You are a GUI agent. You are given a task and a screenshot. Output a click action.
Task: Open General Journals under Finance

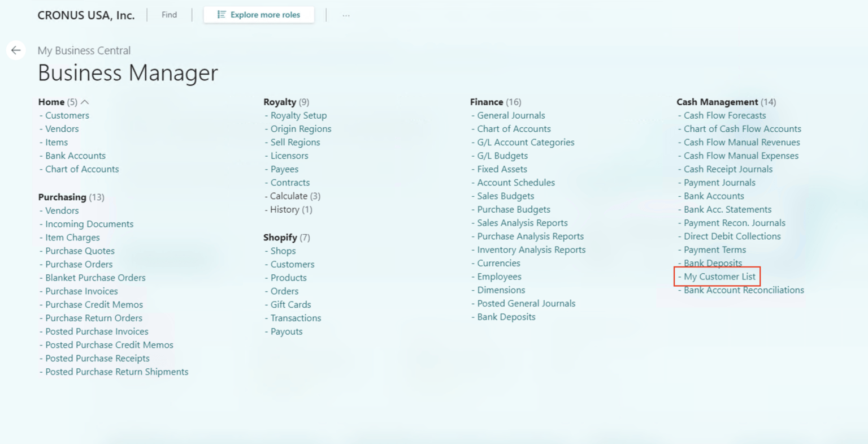click(x=509, y=115)
